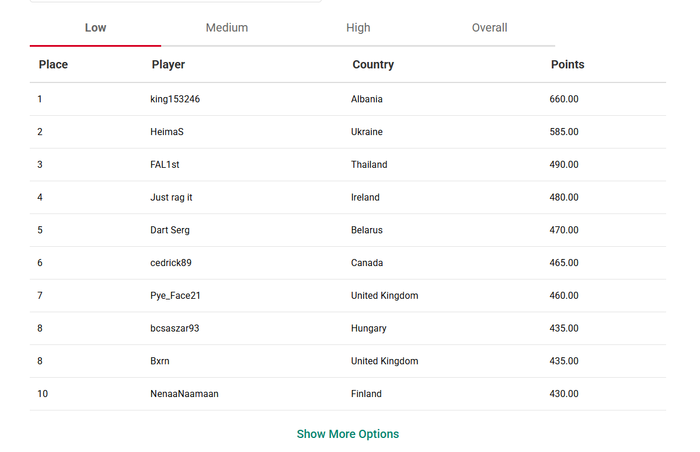
Task: Click player cedrick89
Action: (x=171, y=263)
